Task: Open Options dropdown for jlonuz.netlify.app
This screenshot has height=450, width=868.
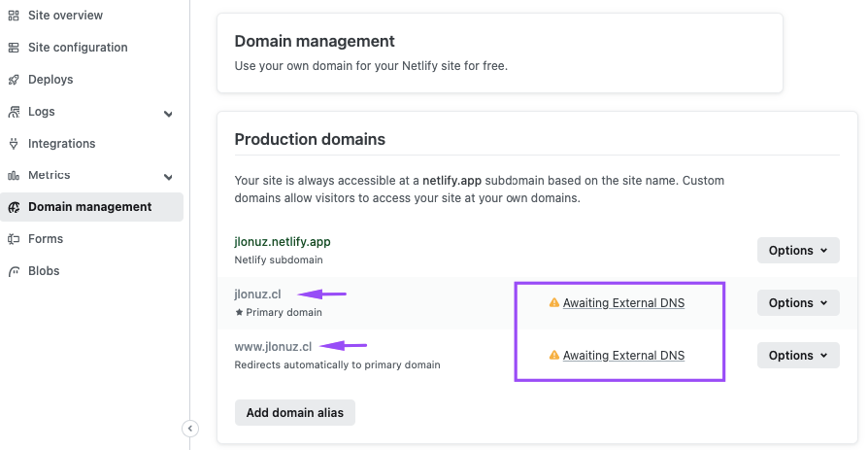Action: pyautogui.click(x=797, y=251)
